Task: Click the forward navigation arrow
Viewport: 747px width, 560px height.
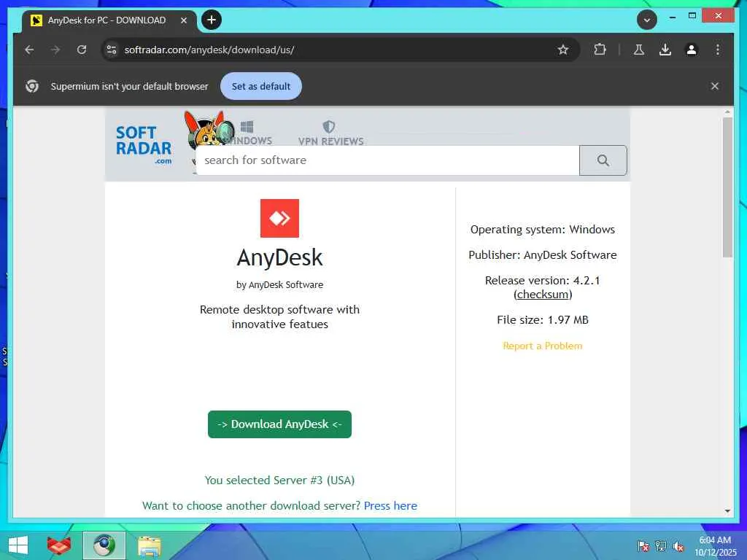Action: (55, 50)
